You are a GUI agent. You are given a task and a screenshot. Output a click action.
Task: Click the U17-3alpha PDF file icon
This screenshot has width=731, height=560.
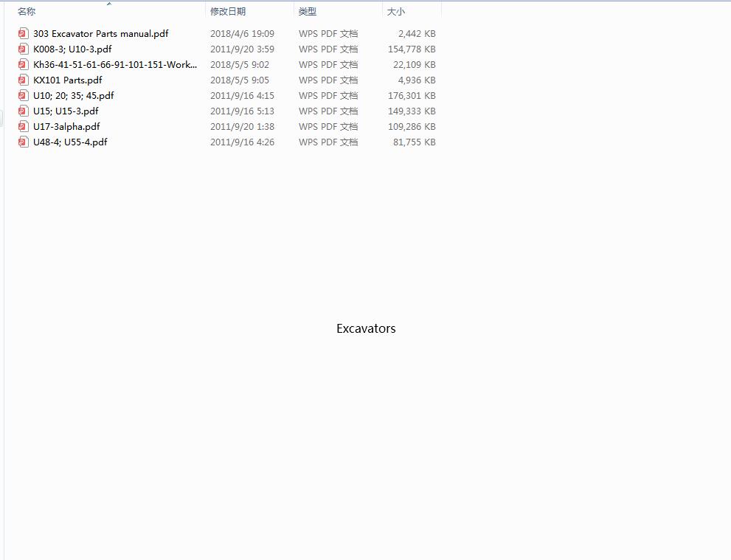coord(23,126)
